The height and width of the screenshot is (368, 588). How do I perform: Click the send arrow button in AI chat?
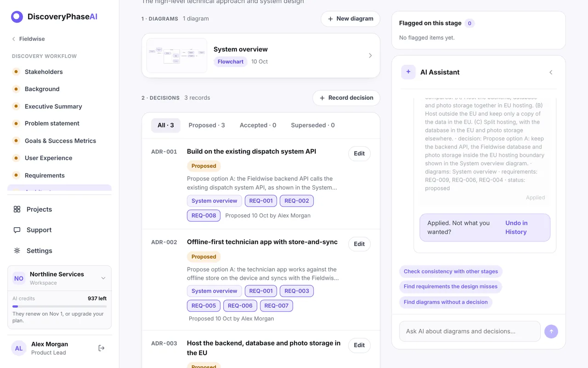(x=551, y=331)
